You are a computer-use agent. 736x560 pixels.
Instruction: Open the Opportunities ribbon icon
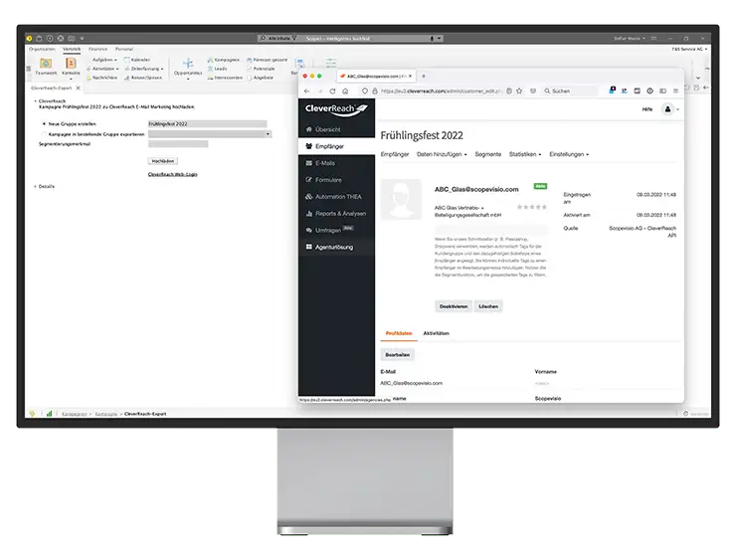point(187,67)
